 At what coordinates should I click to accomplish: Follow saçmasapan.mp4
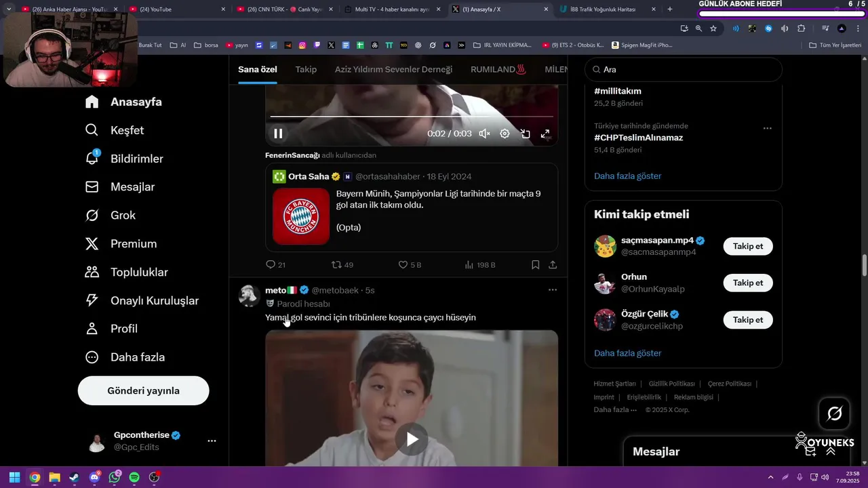tap(748, 246)
